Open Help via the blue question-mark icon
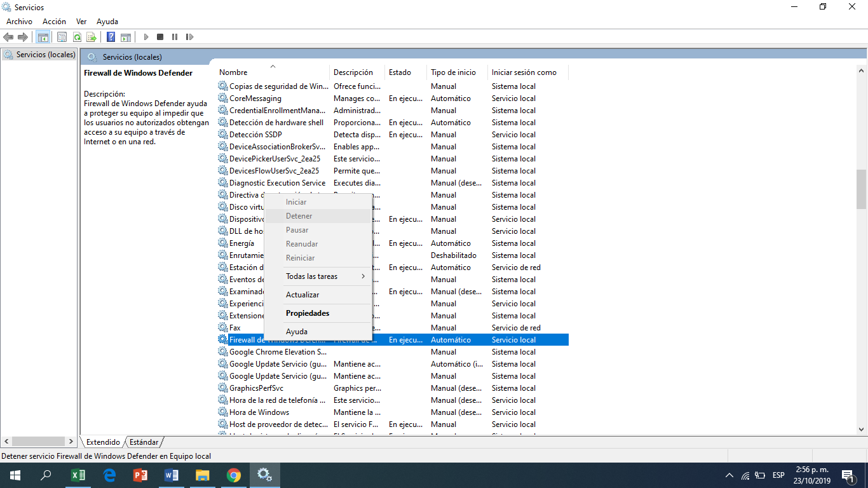868x488 pixels. (111, 37)
